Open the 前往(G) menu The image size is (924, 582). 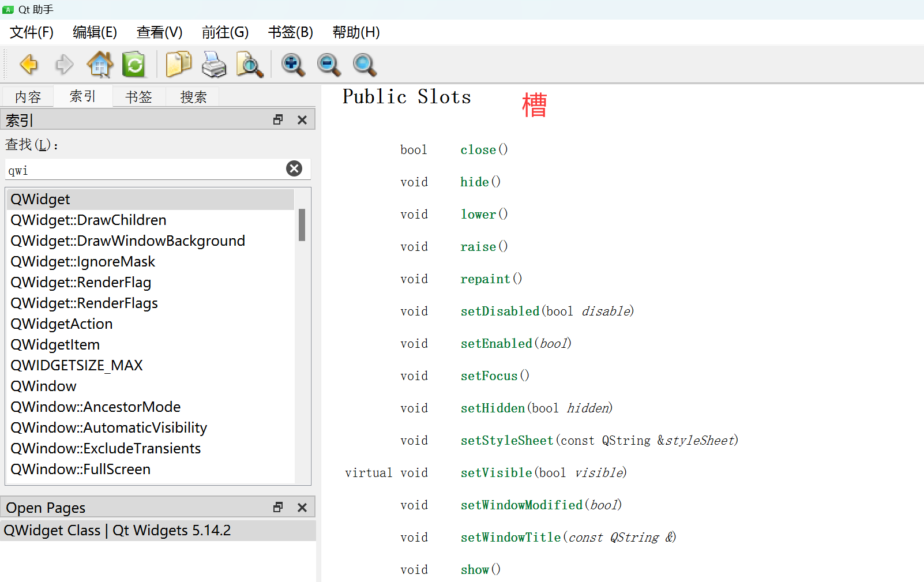point(226,32)
